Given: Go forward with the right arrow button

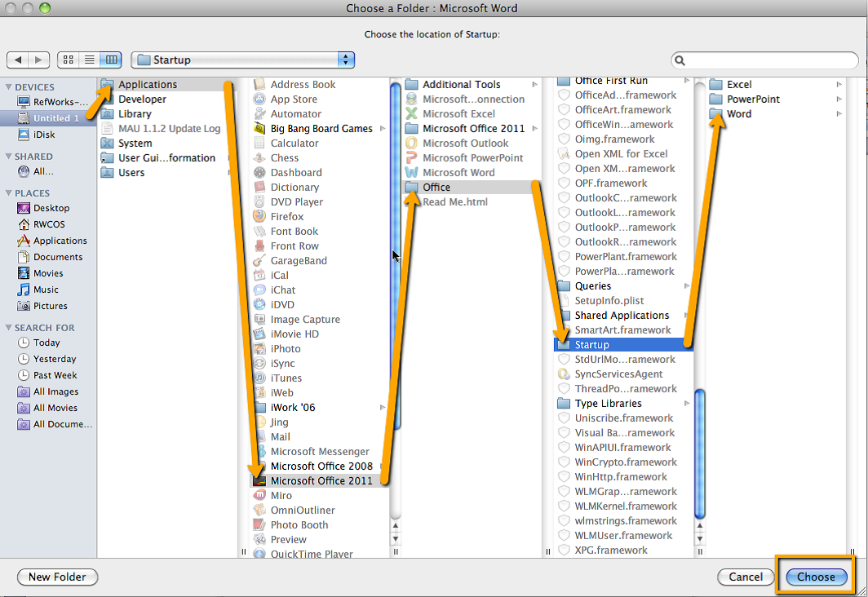Looking at the screenshot, I should click(39, 60).
